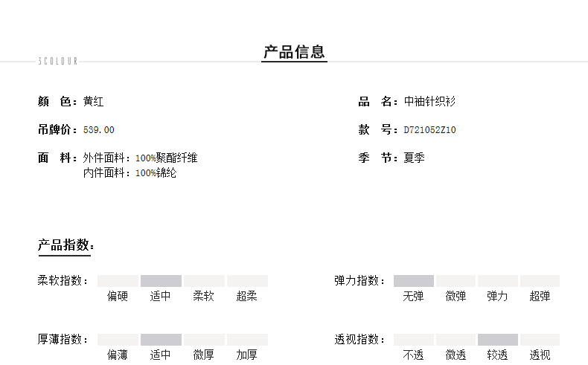Click the 款号 field label
This screenshot has width=588, height=365.
(x=377, y=129)
